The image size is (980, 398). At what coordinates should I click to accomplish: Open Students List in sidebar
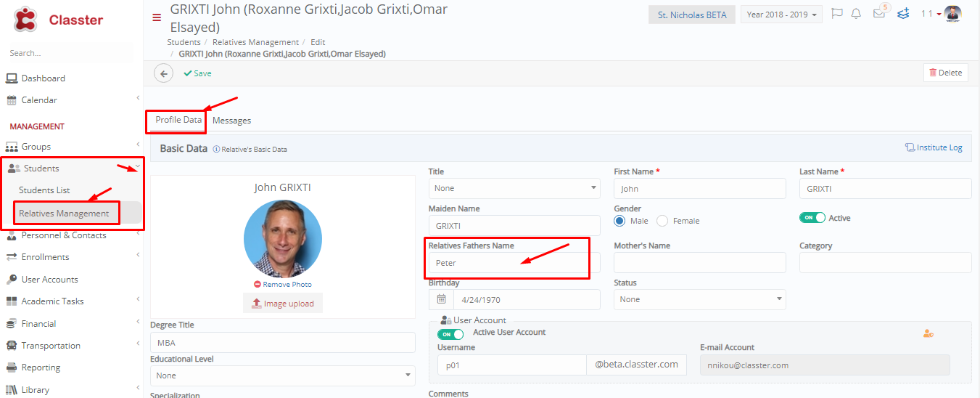coord(44,190)
